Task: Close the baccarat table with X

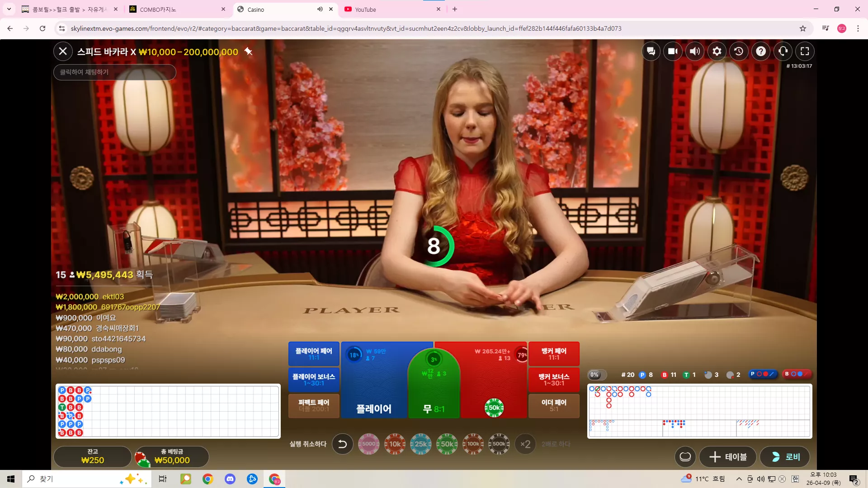Action: pos(63,52)
